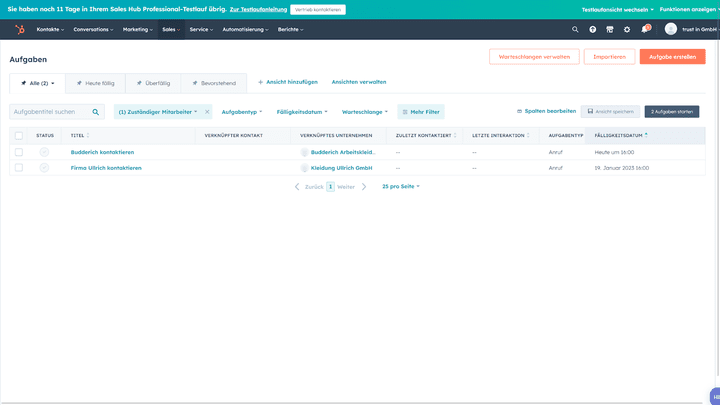
Task: Open the settings gear icon
Action: [627, 29]
